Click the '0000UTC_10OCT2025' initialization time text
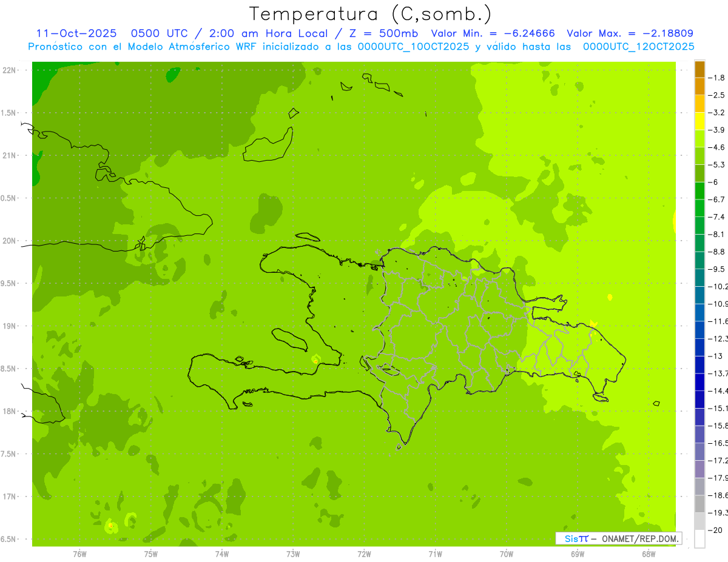Viewport: 728px width, 562px height. click(x=413, y=47)
